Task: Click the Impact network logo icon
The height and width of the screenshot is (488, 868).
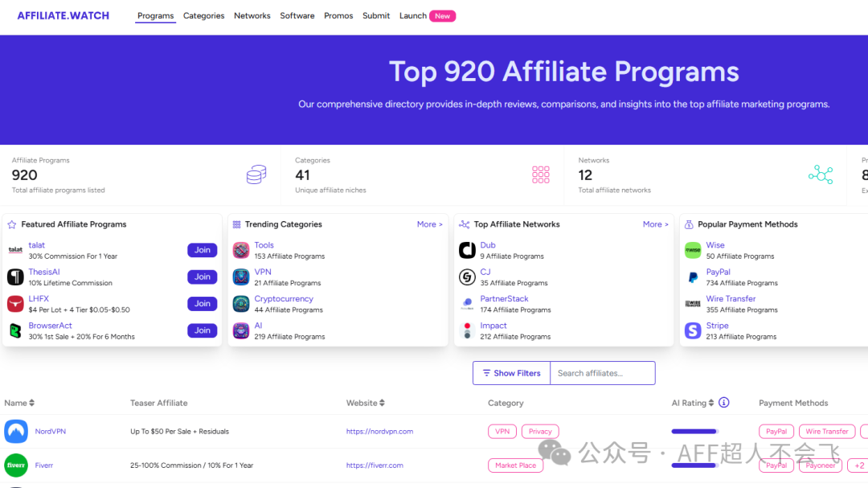Action: [467, 330]
